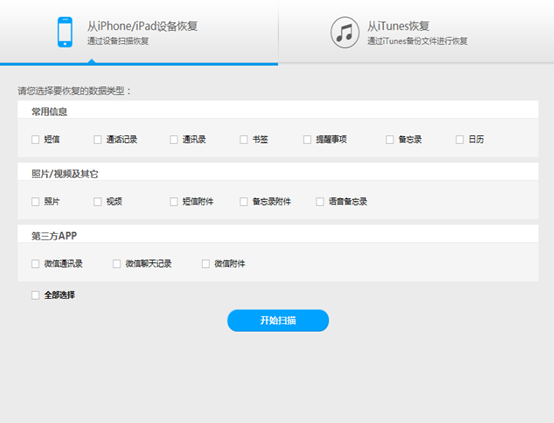The width and height of the screenshot is (554, 423).
Task: Check the 备忘录附件 checkbox
Action: pos(244,202)
